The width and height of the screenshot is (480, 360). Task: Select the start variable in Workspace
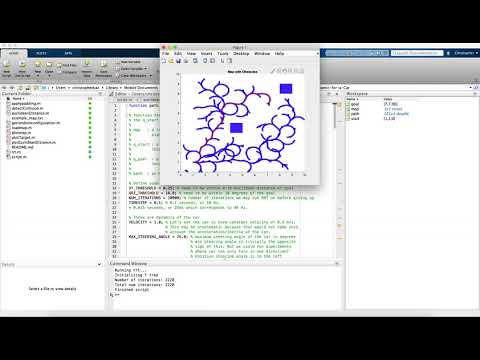tap(355, 118)
